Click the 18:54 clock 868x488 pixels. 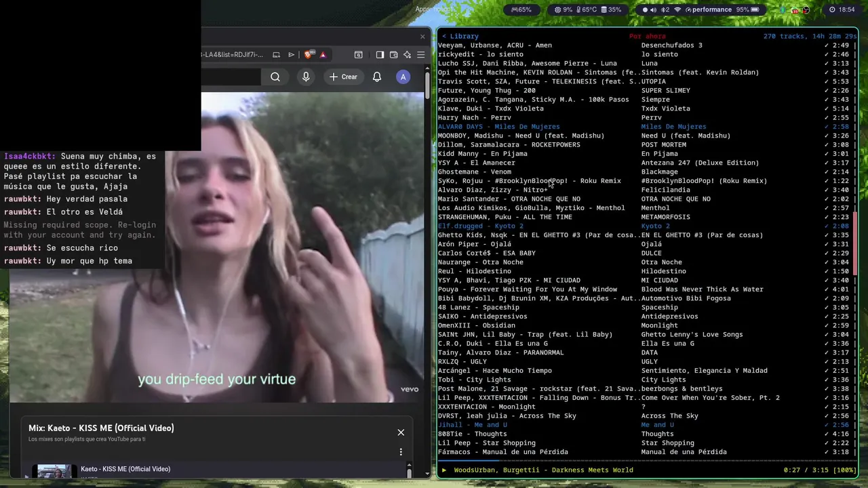(x=842, y=9)
